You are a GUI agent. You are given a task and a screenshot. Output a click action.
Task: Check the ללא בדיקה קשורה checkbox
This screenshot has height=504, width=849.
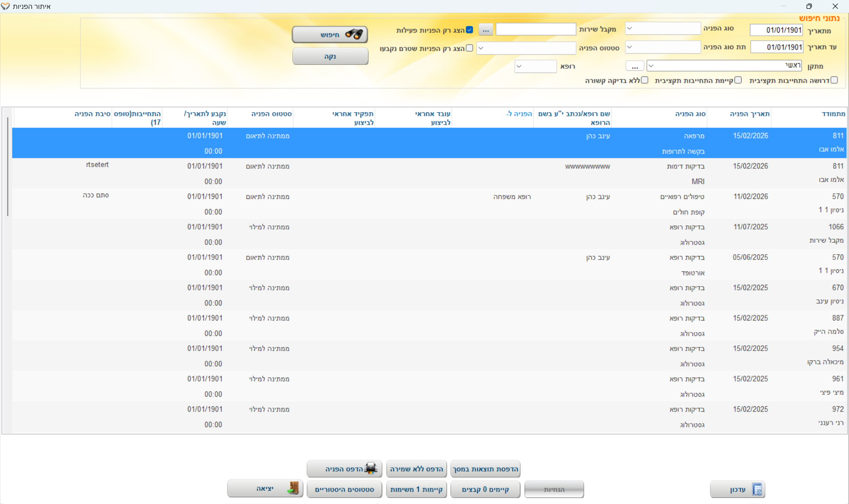click(645, 80)
